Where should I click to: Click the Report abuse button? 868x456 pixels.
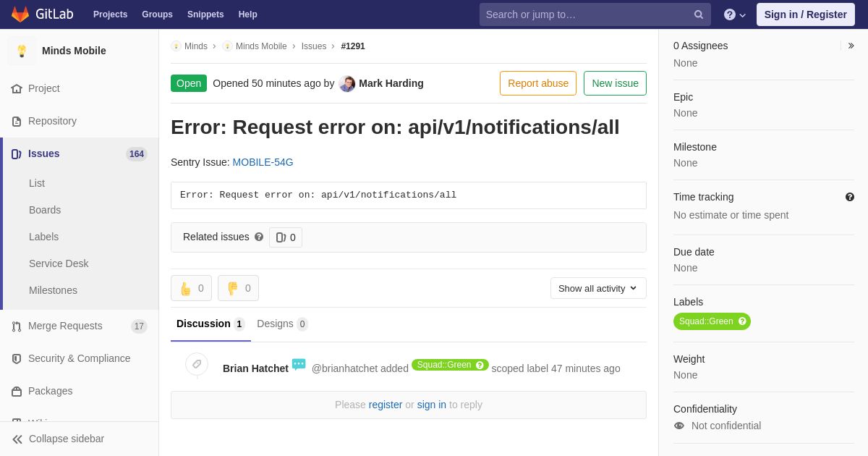[538, 83]
